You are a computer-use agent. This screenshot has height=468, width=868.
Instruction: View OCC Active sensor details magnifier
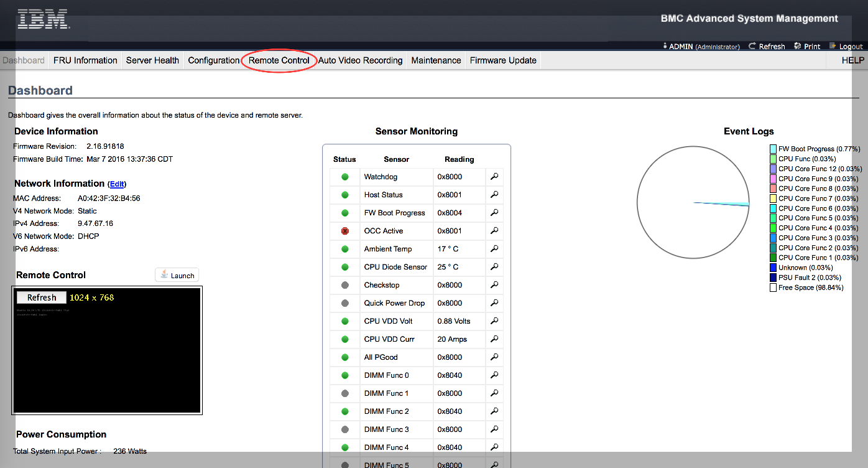tap(494, 231)
